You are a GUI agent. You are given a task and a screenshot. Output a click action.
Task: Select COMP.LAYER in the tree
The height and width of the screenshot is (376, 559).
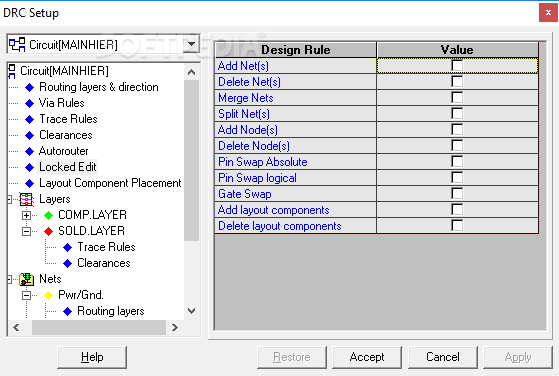(x=92, y=215)
